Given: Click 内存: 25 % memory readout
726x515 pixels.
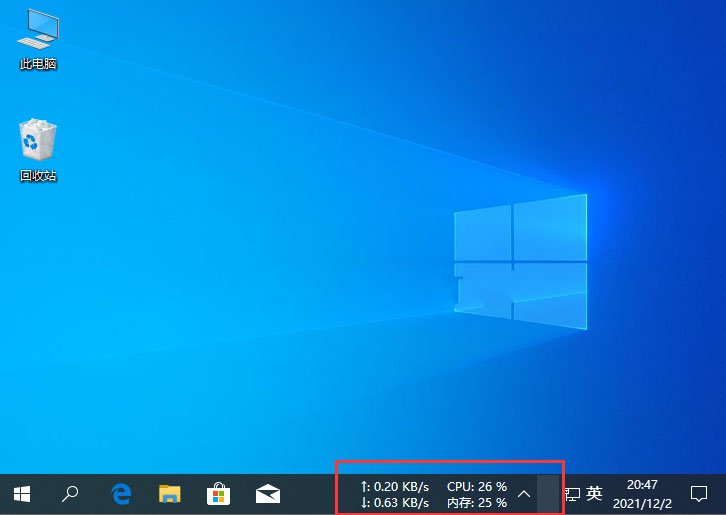Looking at the screenshot, I should point(477,502).
